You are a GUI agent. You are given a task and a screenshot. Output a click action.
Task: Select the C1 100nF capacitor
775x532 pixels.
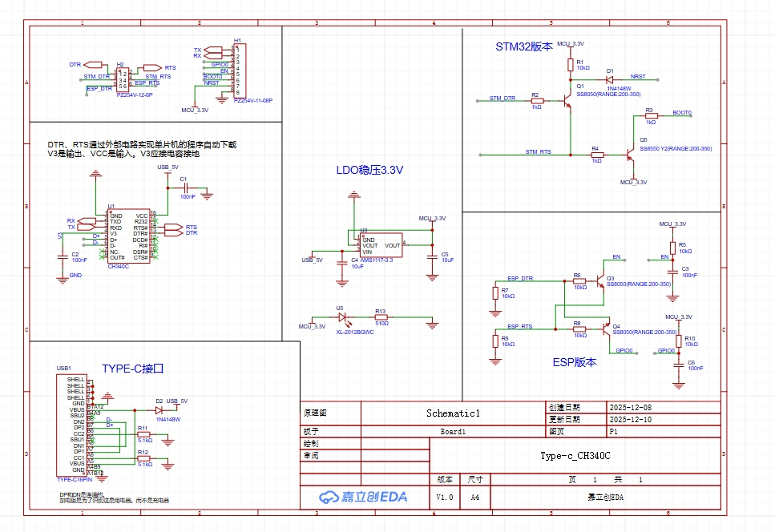184,187
